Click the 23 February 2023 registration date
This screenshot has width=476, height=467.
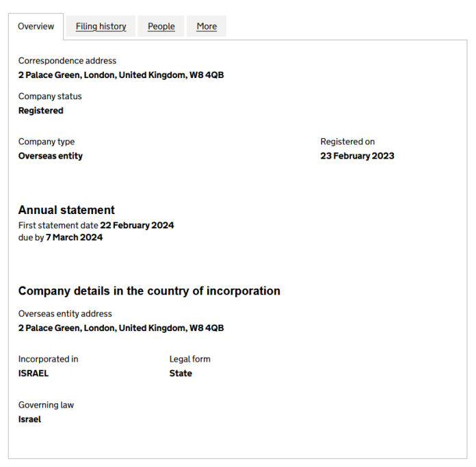[x=357, y=156]
